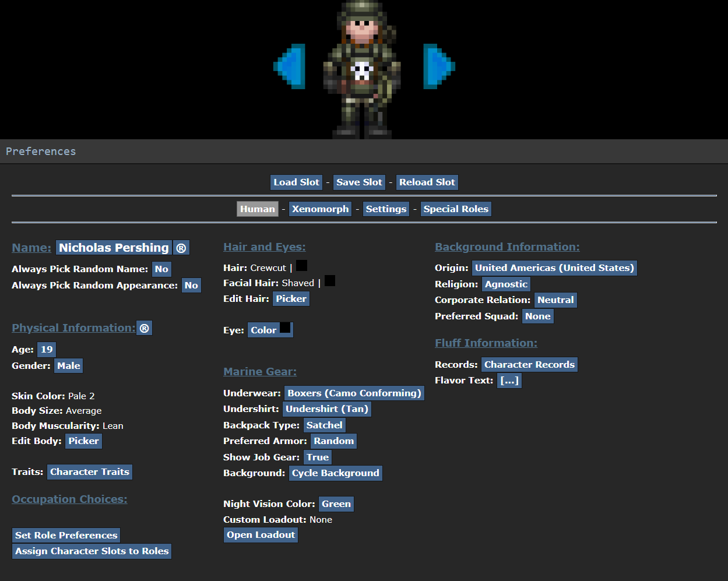Click the Preferences title bar label
The height and width of the screenshot is (581, 728).
pos(41,152)
